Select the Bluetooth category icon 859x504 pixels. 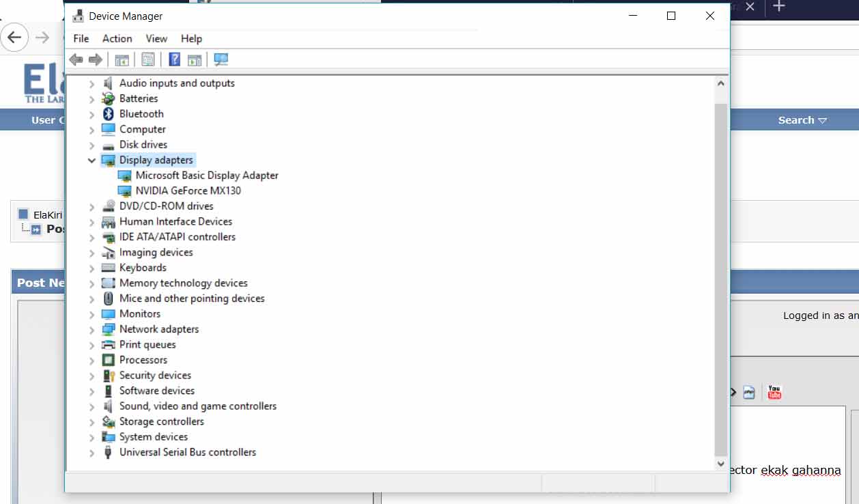(x=108, y=114)
